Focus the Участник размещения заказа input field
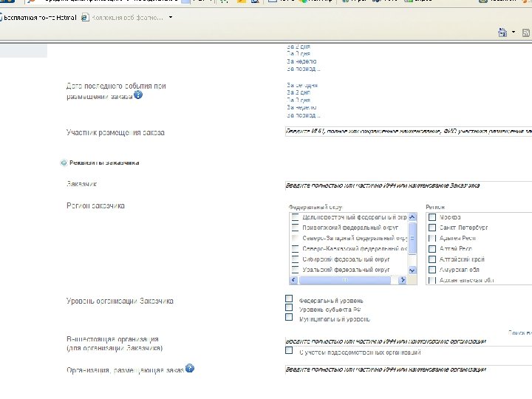The image size is (532, 399). 409,132
